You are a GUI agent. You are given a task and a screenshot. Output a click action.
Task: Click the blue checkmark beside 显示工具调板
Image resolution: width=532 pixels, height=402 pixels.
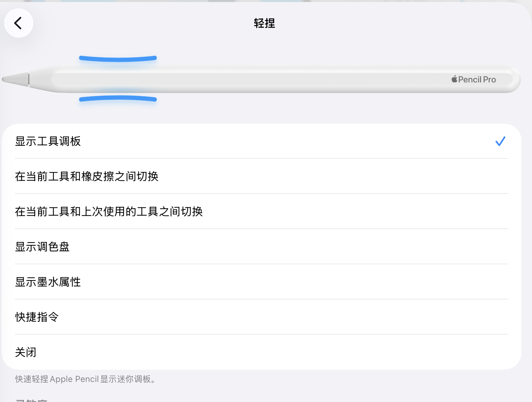click(500, 141)
